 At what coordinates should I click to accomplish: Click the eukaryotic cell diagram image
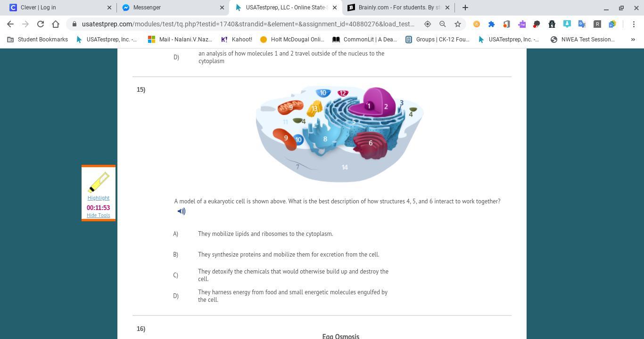[x=339, y=134]
